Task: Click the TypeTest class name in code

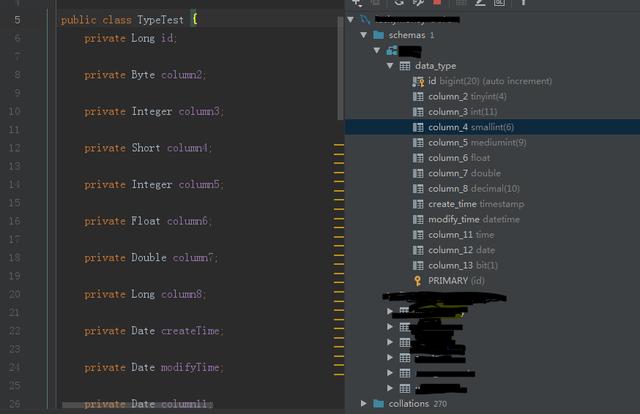Action: click(160, 20)
